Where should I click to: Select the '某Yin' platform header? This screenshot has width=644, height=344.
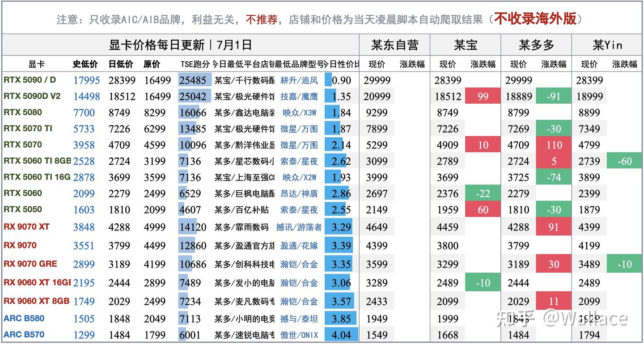tap(607, 45)
